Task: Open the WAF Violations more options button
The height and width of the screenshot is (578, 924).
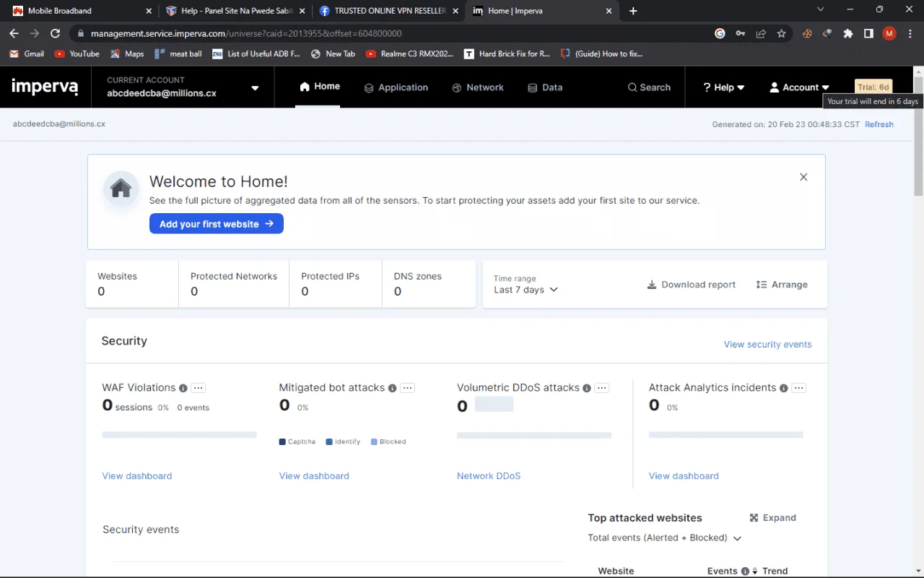Action: (x=199, y=388)
